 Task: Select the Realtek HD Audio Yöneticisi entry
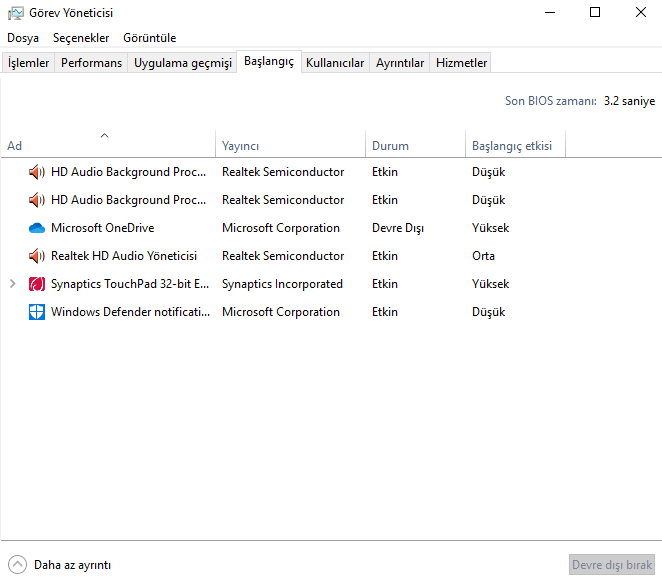tap(124, 256)
